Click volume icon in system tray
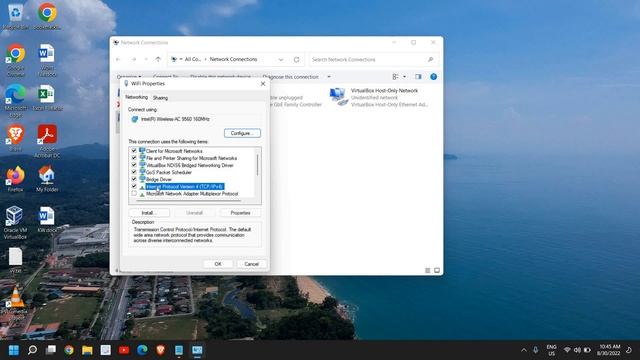Image resolution: width=640 pixels, height=360 pixels. [577, 350]
